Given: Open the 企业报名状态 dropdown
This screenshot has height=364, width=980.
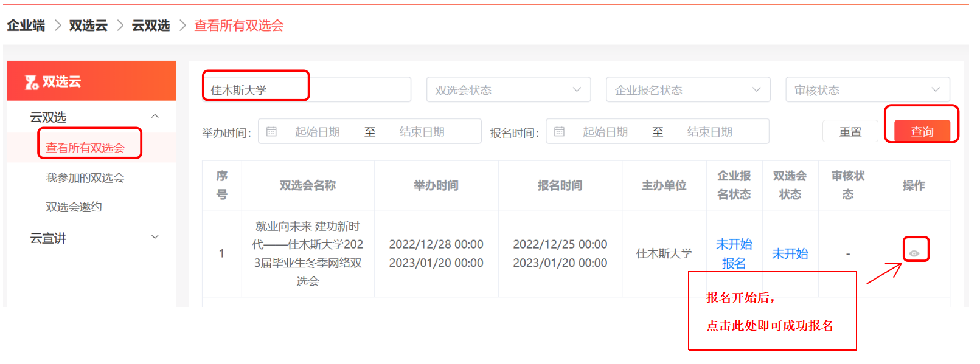Looking at the screenshot, I should [x=688, y=90].
